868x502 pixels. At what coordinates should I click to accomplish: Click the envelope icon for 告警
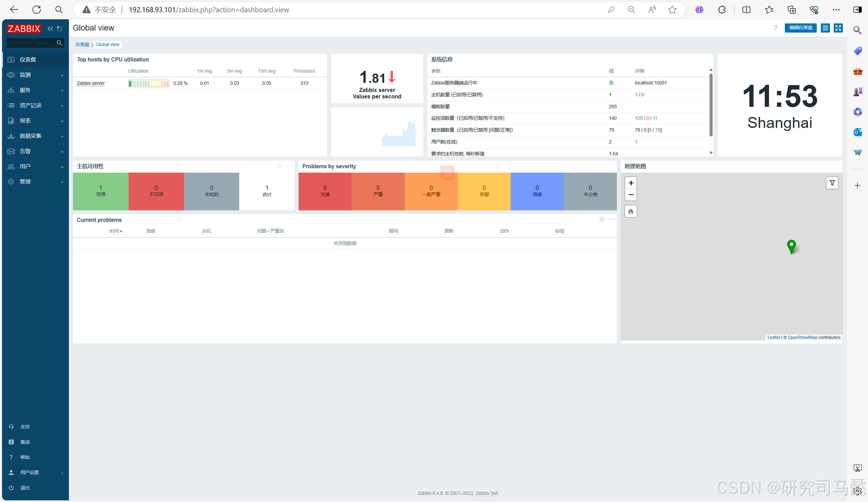point(11,151)
